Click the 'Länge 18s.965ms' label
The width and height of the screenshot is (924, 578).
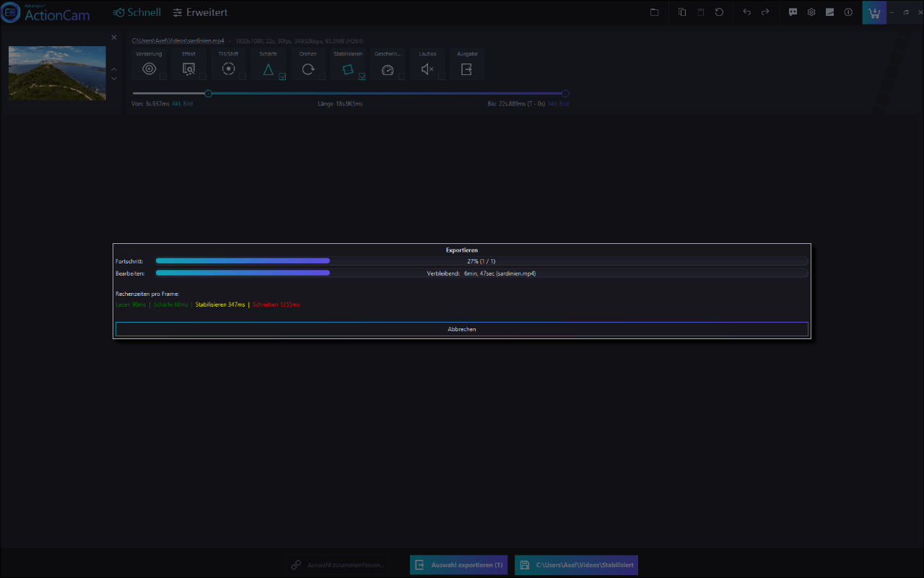[x=340, y=104]
